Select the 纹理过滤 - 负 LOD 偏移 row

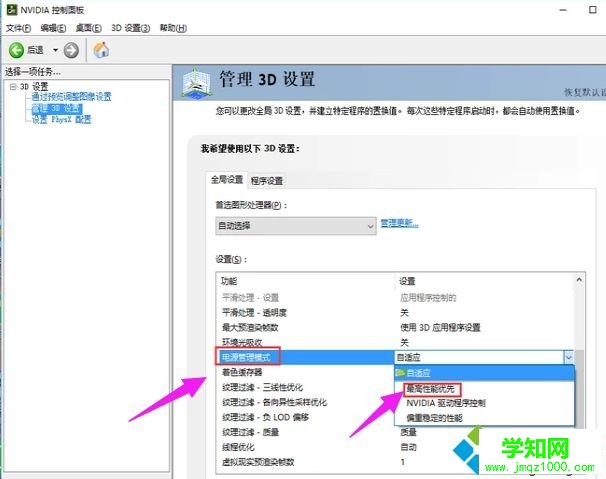point(305,417)
